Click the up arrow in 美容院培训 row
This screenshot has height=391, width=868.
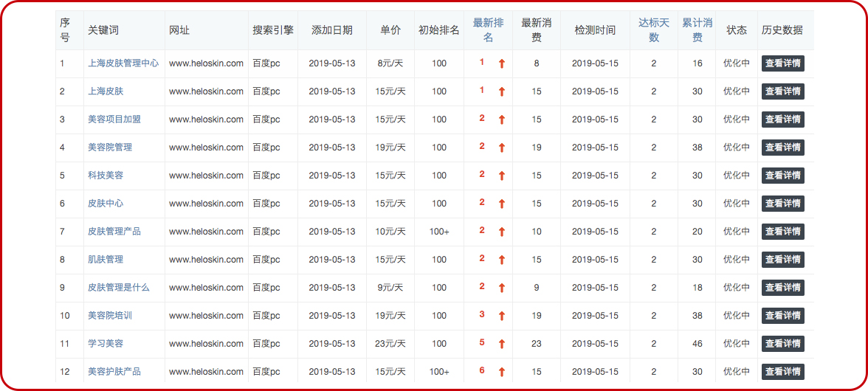[x=502, y=316]
